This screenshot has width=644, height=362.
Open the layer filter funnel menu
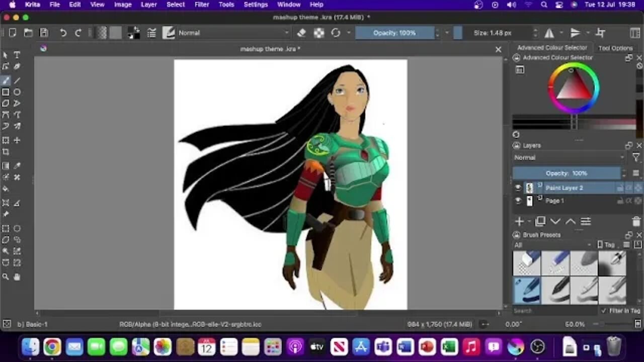click(x=636, y=157)
